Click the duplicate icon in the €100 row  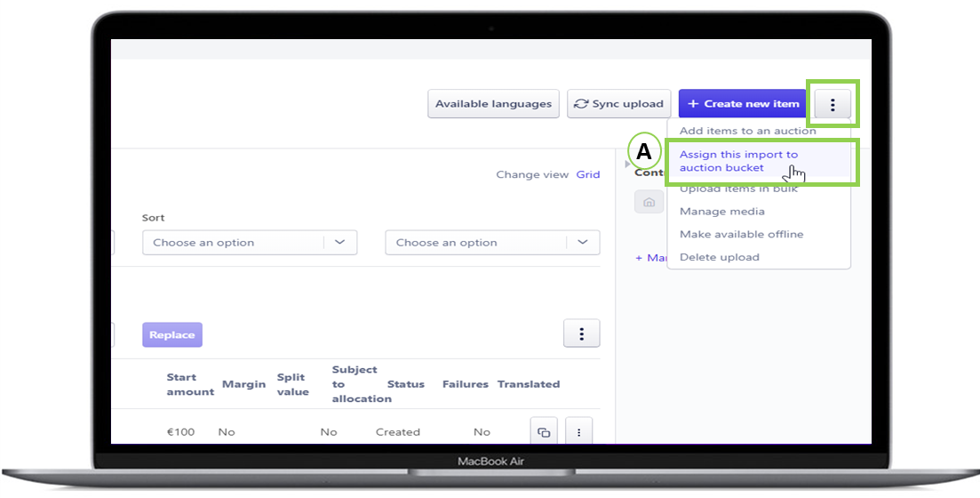[x=543, y=432]
